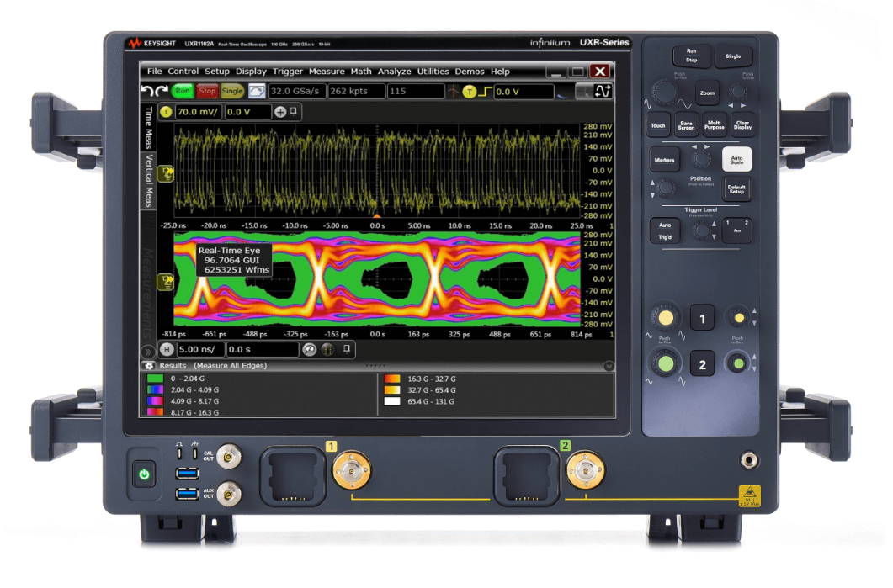Screen dimensions: 893x588
Task: Collapse the Results panel with its chevron
Action: (x=608, y=365)
